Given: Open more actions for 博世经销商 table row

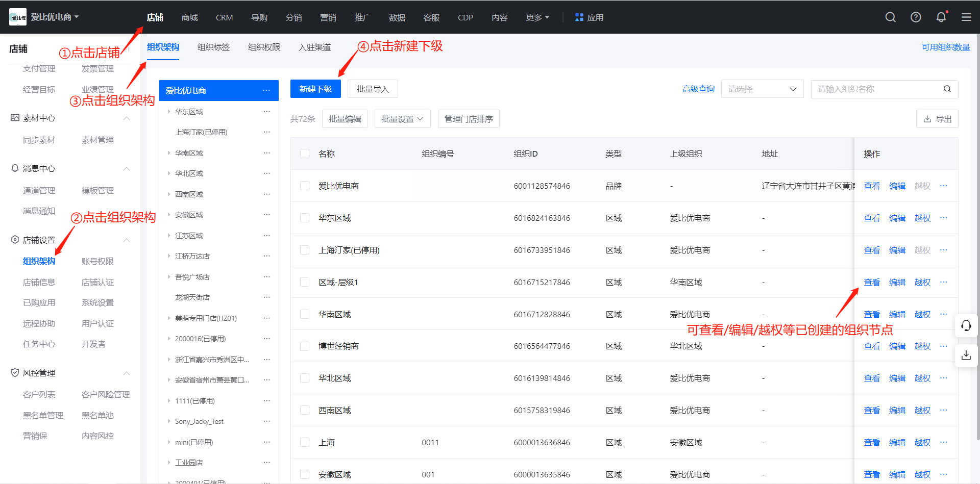Looking at the screenshot, I should tap(944, 346).
